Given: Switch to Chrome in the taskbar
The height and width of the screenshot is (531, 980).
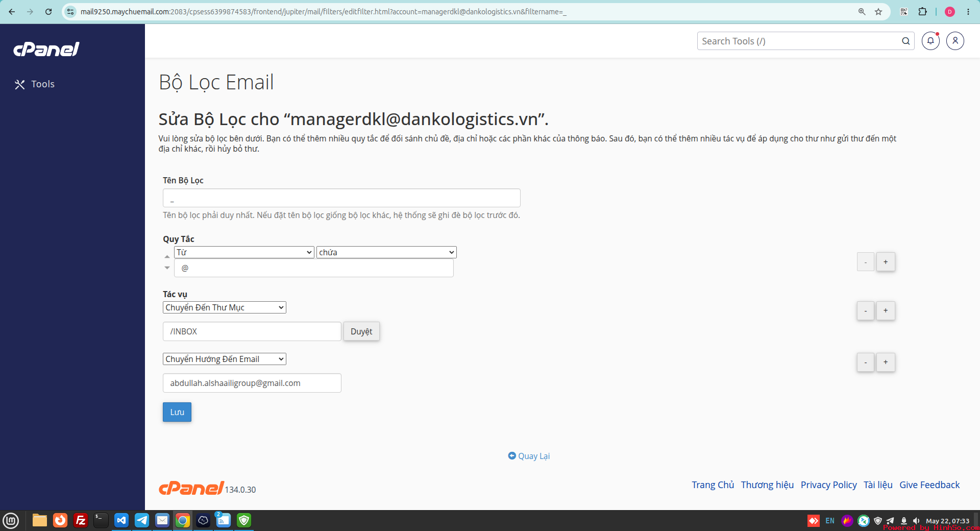Looking at the screenshot, I should pyautogui.click(x=183, y=520).
